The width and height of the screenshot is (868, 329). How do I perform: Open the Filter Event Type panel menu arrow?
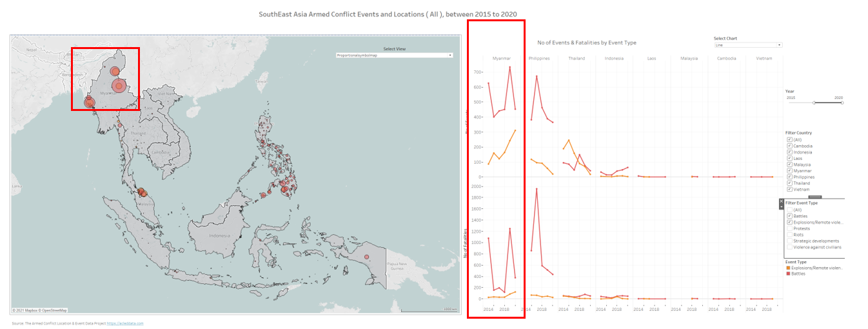pyautogui.click(x=782, y=207)
